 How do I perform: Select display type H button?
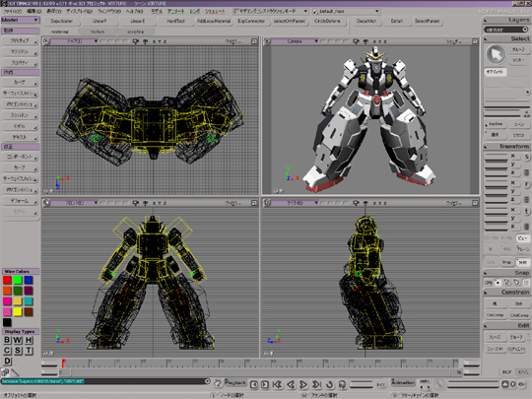point(29,340)
